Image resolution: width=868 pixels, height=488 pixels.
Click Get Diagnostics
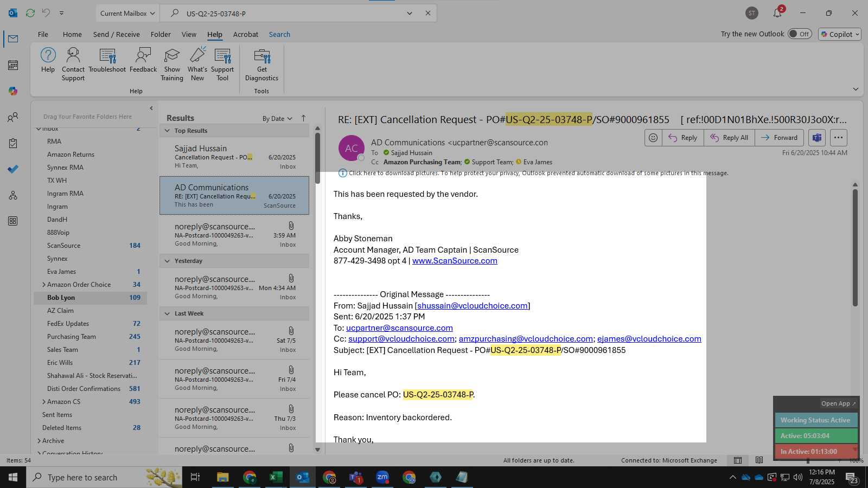click(x=261, y=64)
